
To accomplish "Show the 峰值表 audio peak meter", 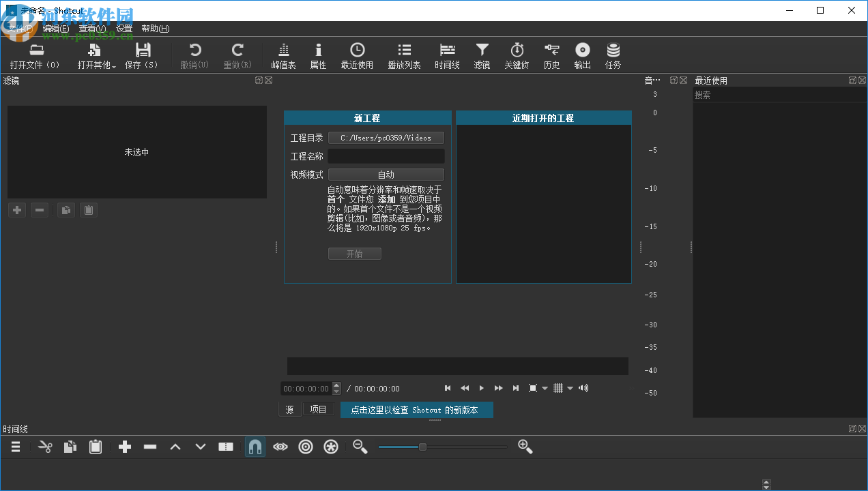I will 283,55.
